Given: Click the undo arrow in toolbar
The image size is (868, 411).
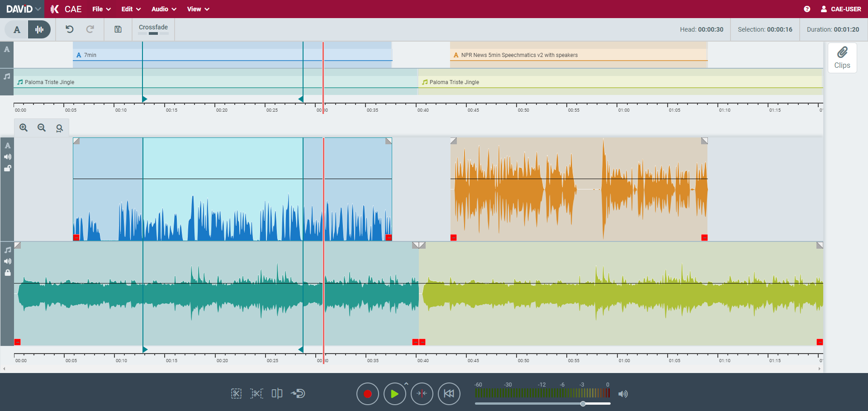Looking at the screenshot, I should click(x=69, y=29).
